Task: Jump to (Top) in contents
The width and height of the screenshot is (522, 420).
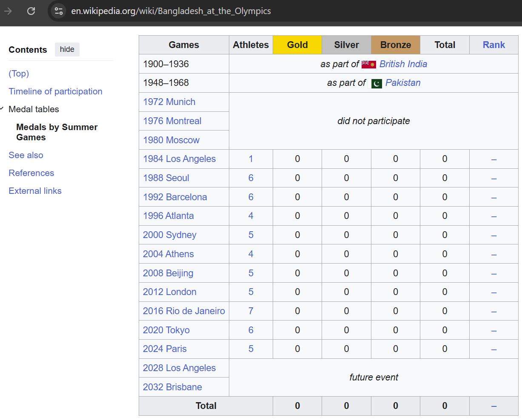Action: (19, 74)
